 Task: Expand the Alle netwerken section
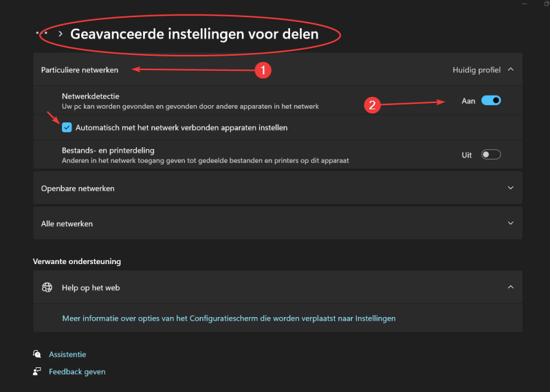tap(278, 224)
